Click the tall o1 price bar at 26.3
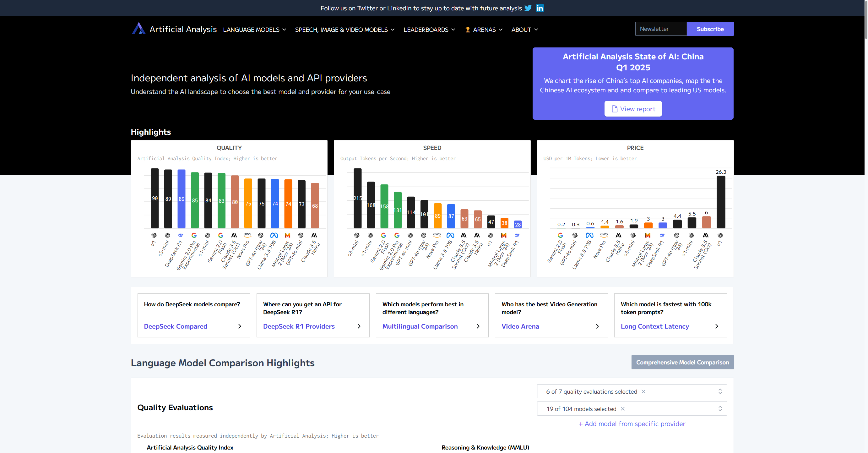 (721, 202)
